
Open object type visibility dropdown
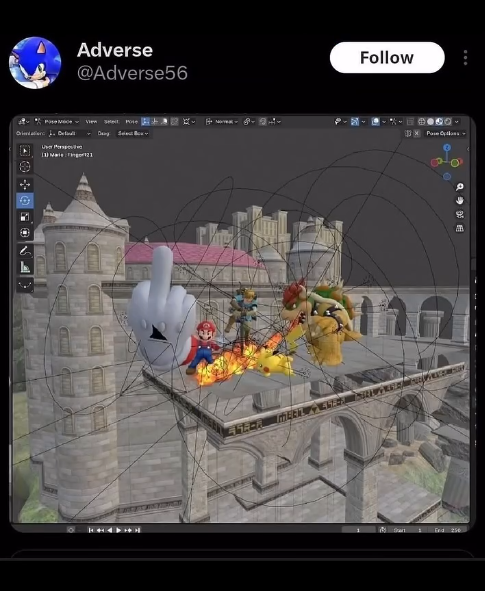(340, 121)
